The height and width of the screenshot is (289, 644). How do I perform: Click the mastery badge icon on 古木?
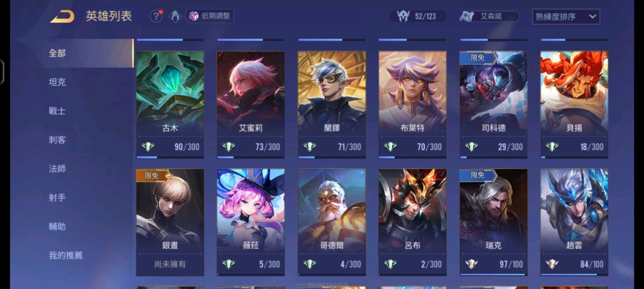click(148, 147)
